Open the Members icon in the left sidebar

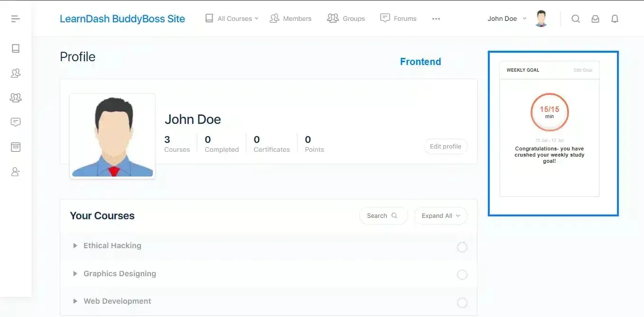[x=16, y=73]
